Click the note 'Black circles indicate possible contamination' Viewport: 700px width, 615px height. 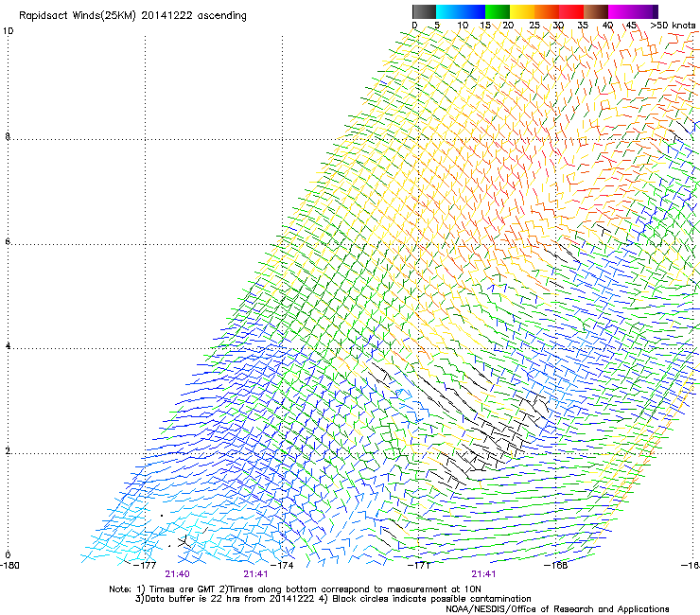pyautogui.click(x=432, y=599)
